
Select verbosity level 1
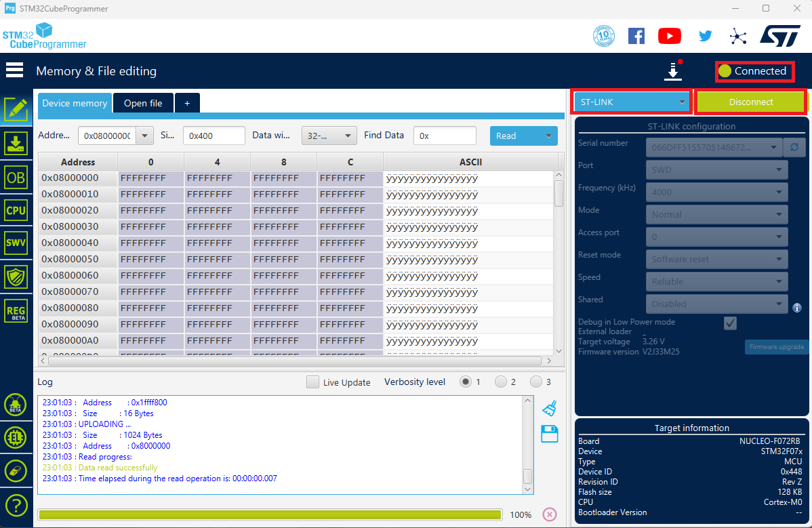coord(466,382)
